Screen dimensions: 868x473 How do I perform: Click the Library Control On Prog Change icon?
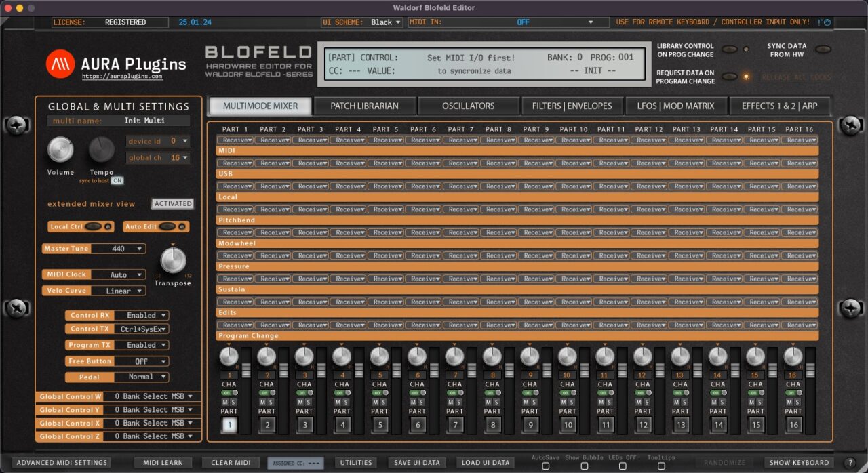pyautogui.click(x=731, y=50)
